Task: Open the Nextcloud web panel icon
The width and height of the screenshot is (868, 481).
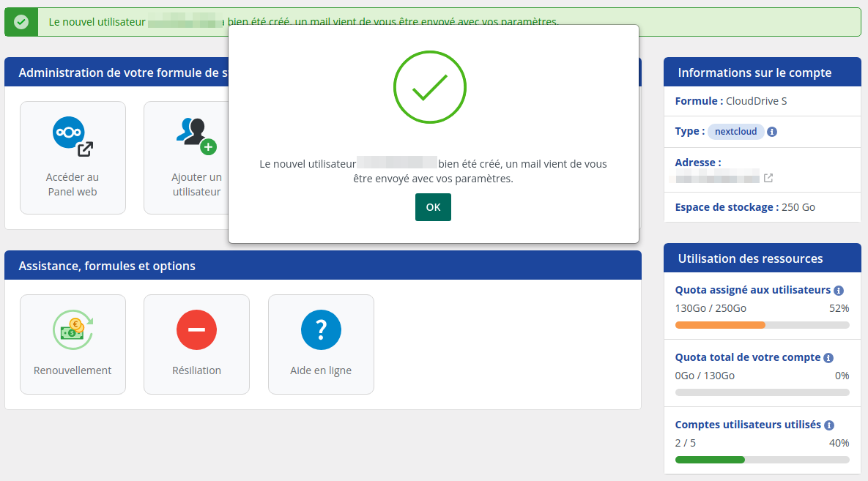Action: pyautogui.click(x=73, y=136)
